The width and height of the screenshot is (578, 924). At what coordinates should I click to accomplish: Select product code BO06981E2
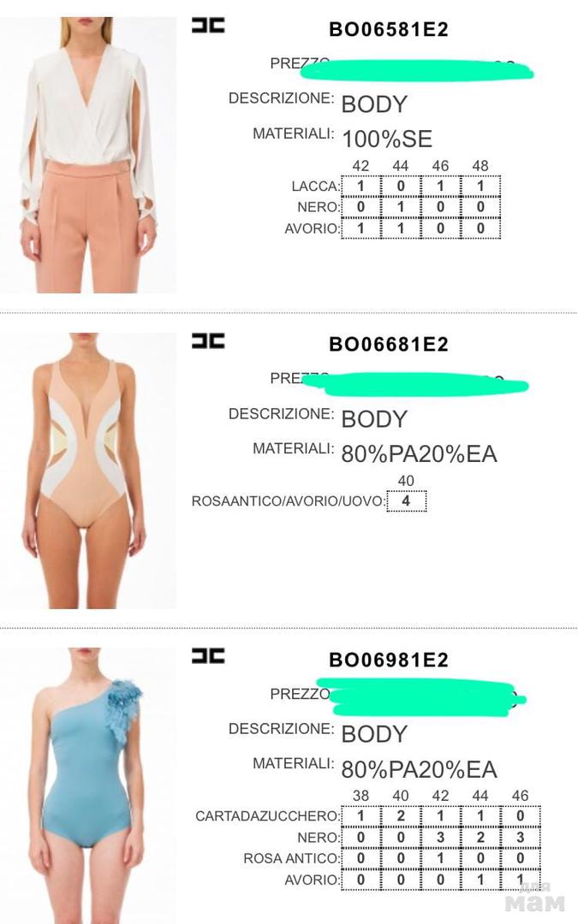point(389,660)
